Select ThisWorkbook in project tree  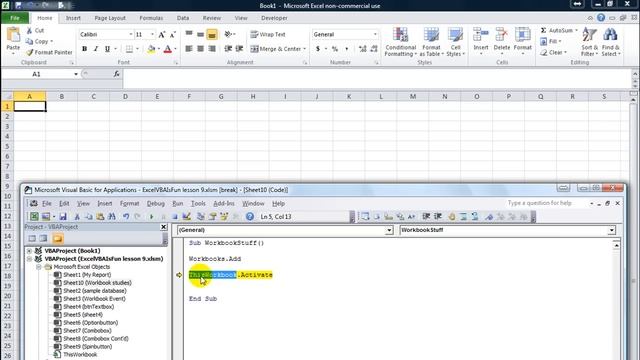point(80,355)
